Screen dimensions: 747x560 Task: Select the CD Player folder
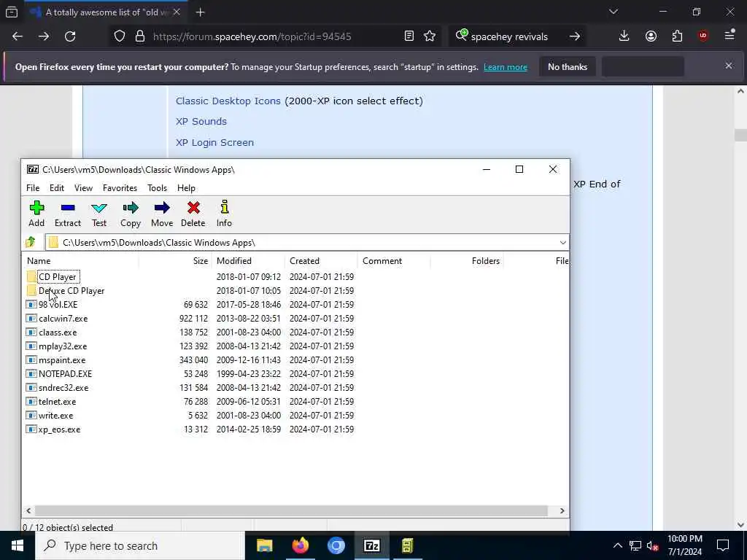pos(57,276)
